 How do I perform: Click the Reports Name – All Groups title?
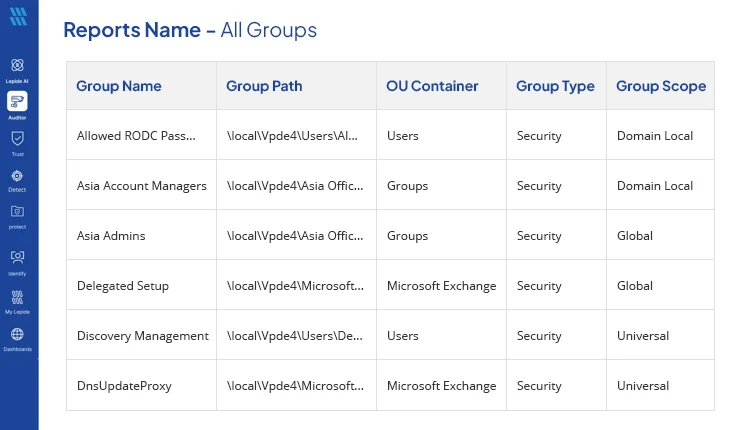(x=190, y=30)
